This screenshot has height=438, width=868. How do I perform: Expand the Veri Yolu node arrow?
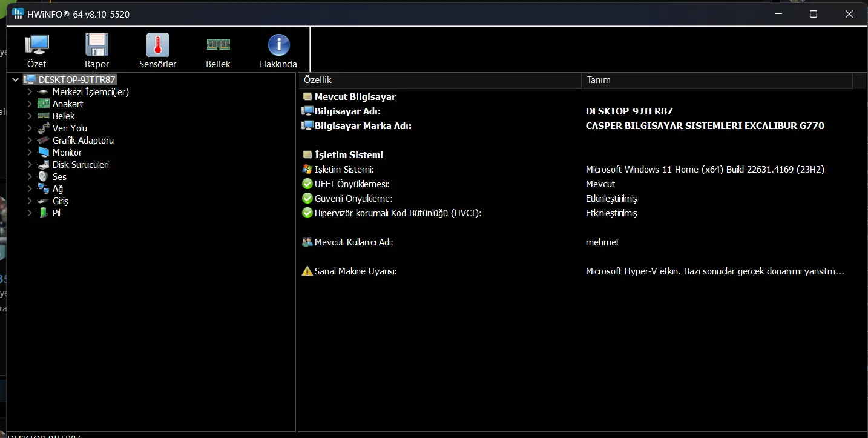click(29, 128)
